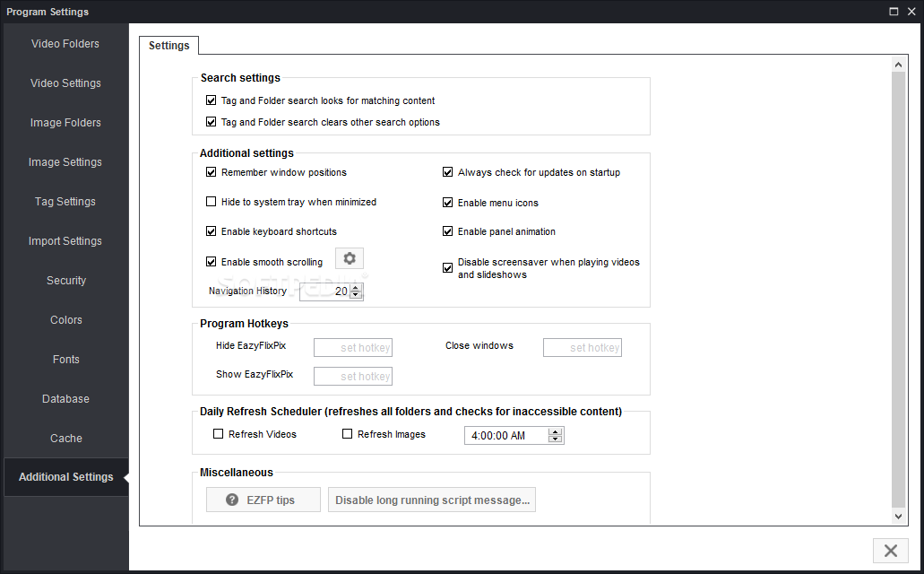
Task: Open smooth scrolling gear settings
Action: (350, 258)
